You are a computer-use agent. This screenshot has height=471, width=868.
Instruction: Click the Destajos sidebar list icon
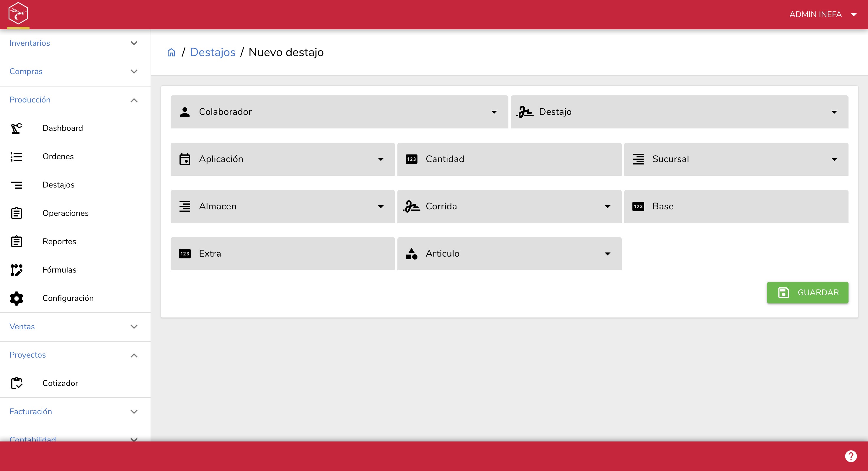pyautogui.click(x=16, y=185)
